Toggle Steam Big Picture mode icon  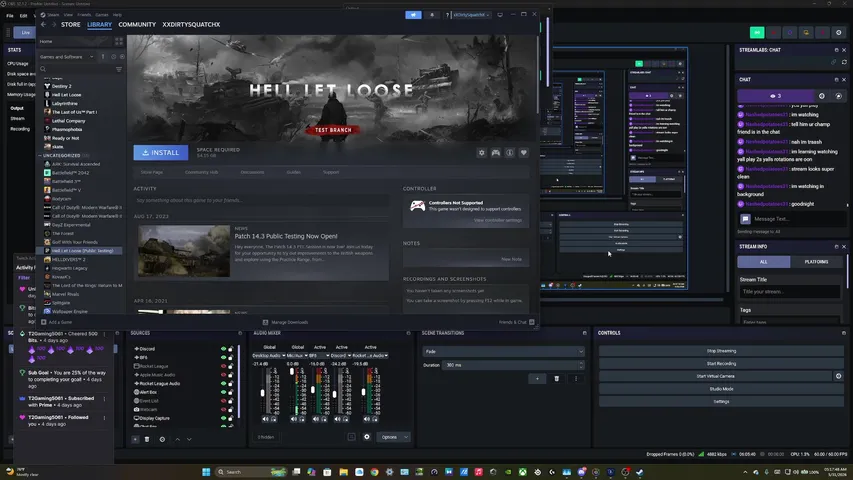tap(500, 15)
